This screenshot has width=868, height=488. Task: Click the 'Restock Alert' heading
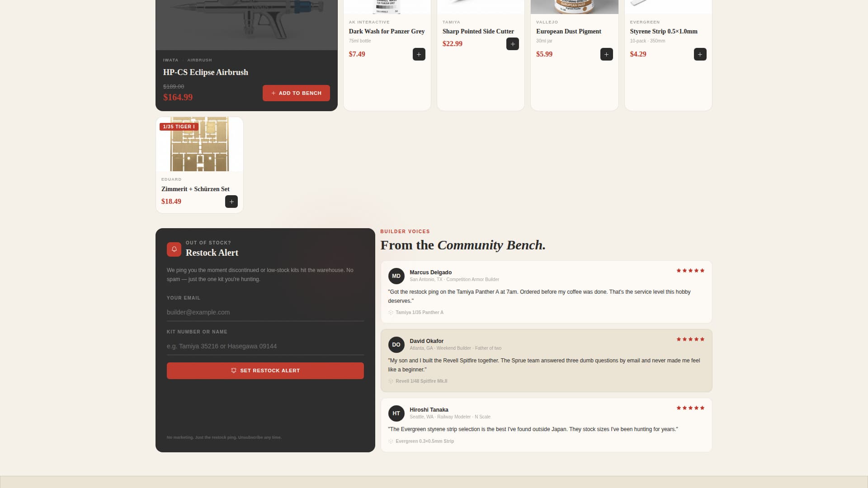click(x=212, y=253)
